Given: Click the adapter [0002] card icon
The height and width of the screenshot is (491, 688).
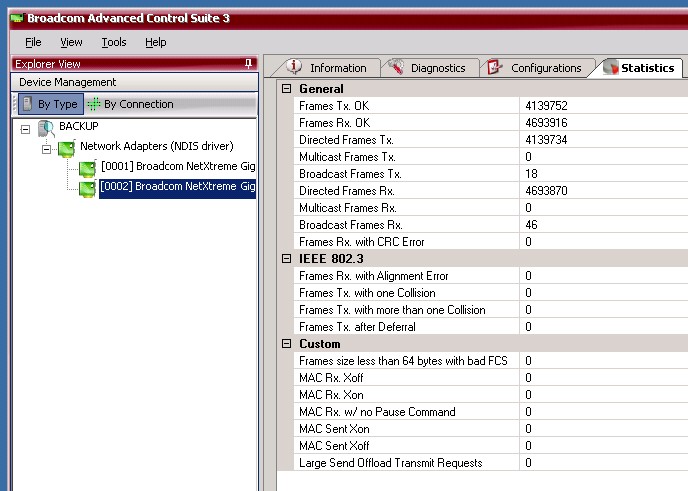Looking at the screenshot, I should [87, 189].
